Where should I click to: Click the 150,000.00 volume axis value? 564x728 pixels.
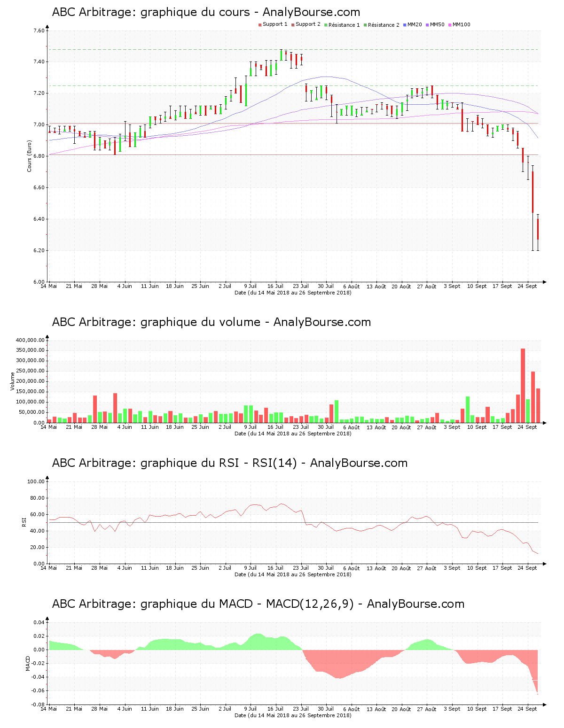[30, 392]
